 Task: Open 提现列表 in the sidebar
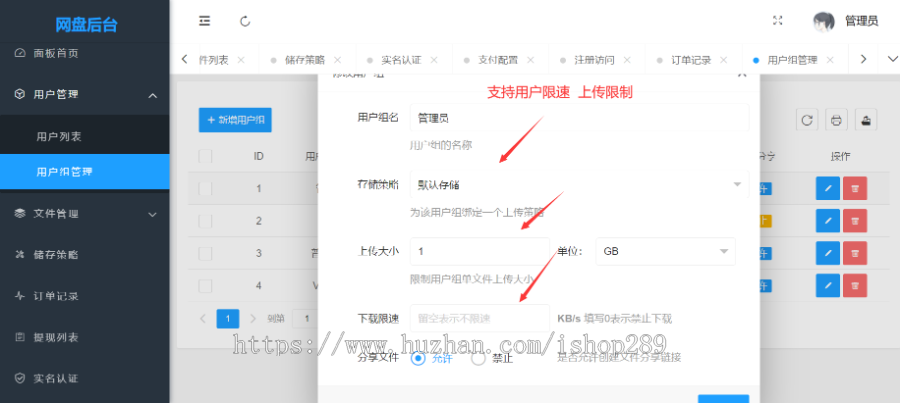84,337
